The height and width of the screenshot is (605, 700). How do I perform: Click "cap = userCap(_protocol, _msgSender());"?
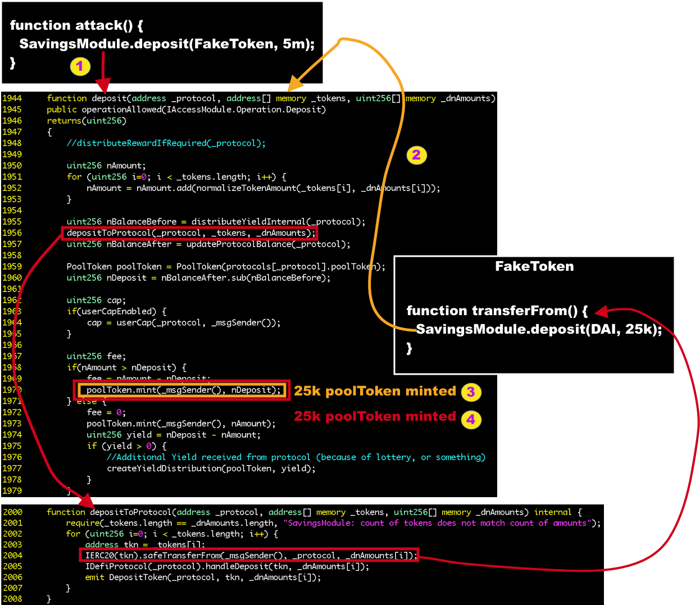[x=184, y=323]
